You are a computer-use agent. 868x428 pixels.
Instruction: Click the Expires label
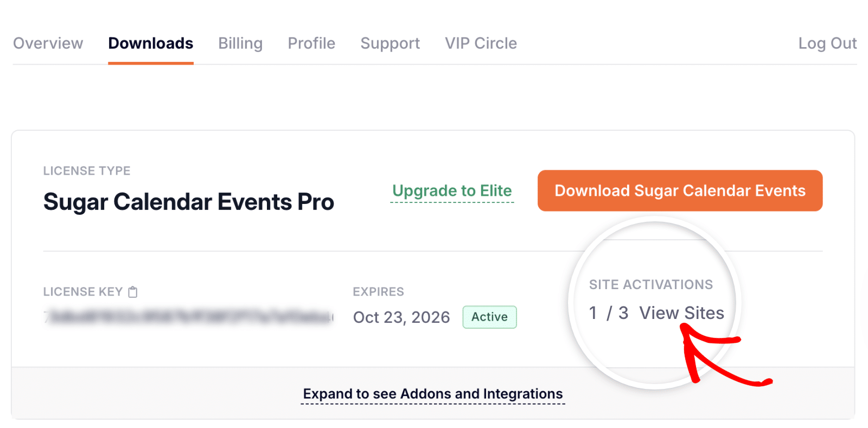[x=378, y=291]
